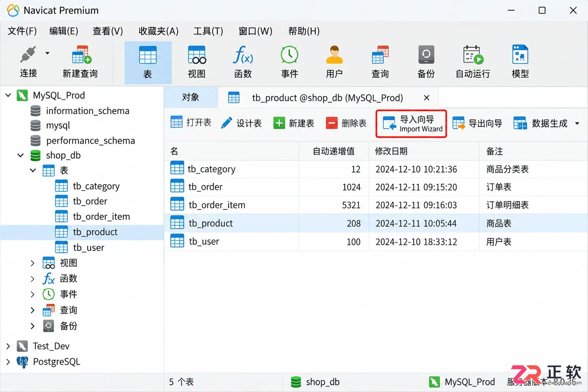This screenshot has height=392, width=588.
Task: Click the PostgreSQL elephant icon
Action: (22, 362)
